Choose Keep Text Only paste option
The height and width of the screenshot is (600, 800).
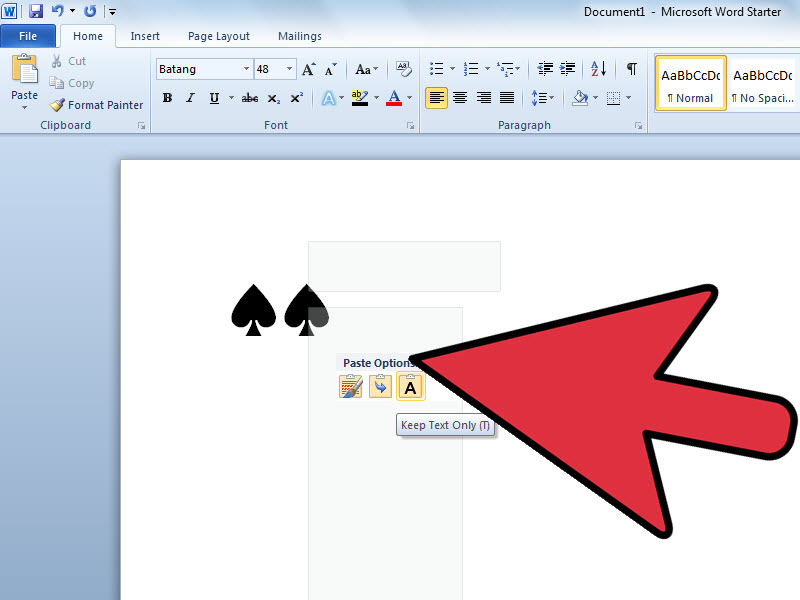[x=410, y=387]
